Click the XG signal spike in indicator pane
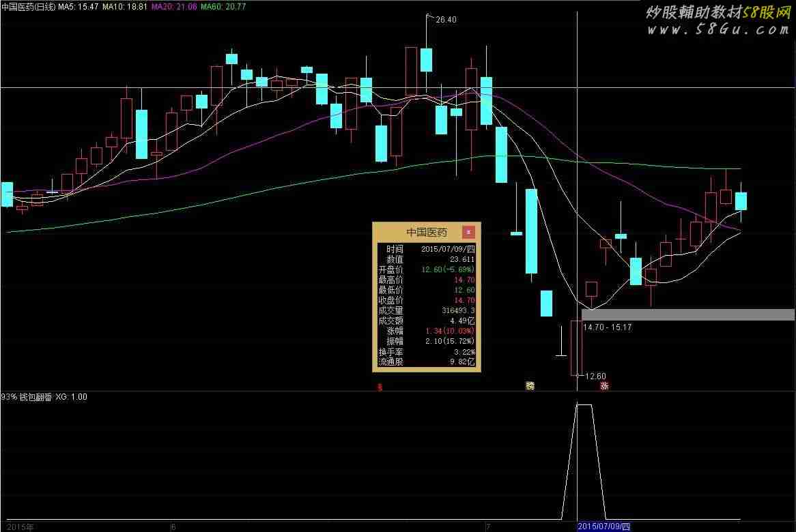796x532 pixels. point(584,462)
